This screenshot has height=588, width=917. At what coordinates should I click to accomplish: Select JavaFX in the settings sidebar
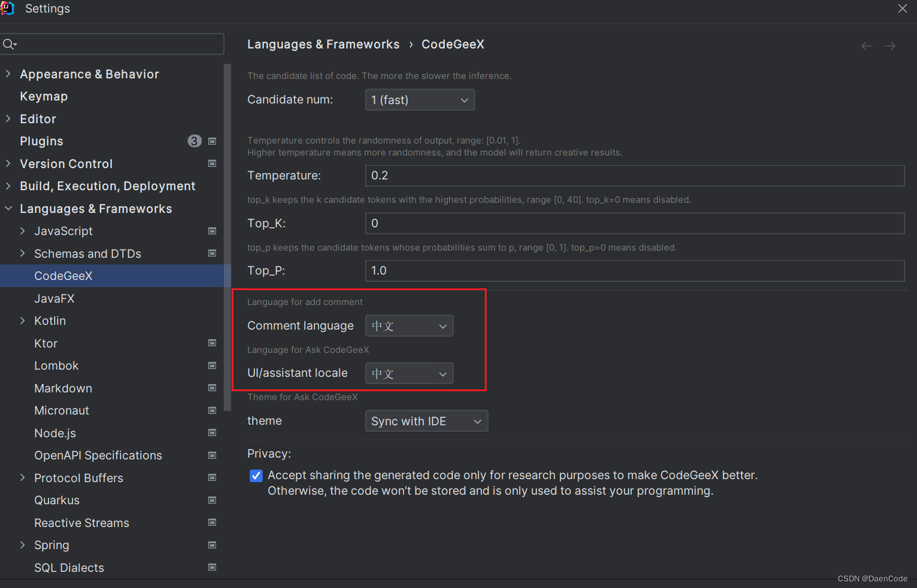click(x=54, y=298)
